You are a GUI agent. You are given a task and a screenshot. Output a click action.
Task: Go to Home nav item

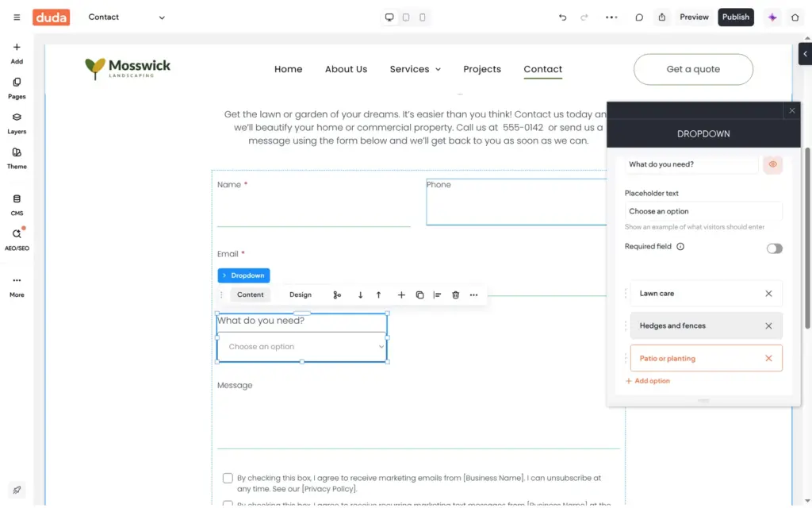click(x=289, y=70)
